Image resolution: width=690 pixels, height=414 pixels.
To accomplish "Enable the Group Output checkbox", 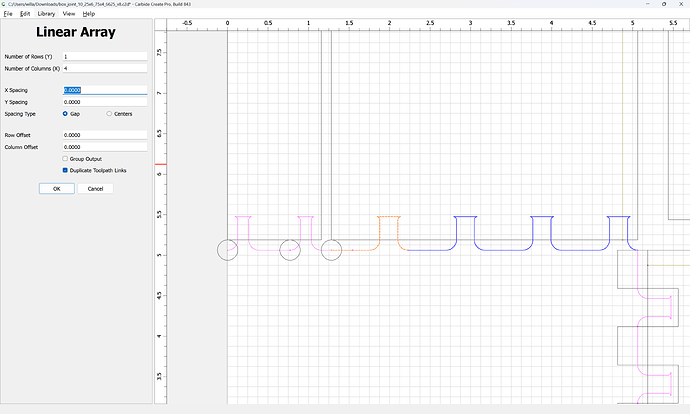I will click(65, 159).
